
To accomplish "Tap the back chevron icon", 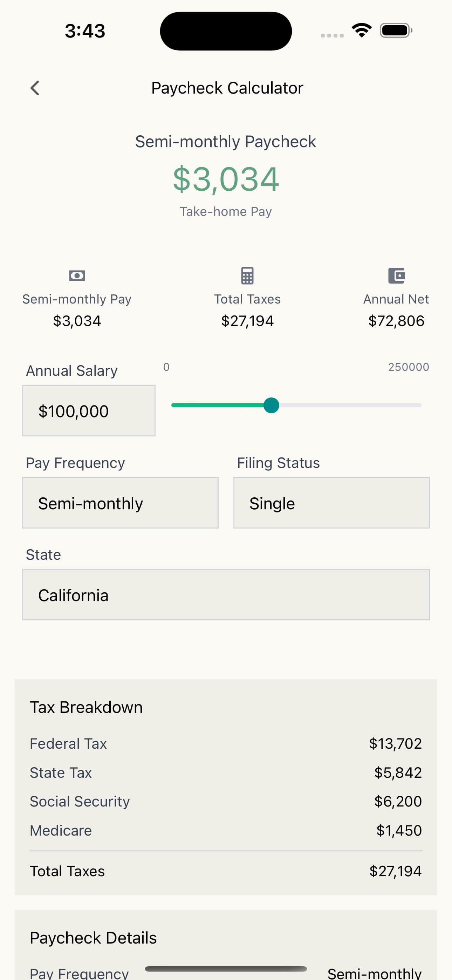I will point(35,88).
